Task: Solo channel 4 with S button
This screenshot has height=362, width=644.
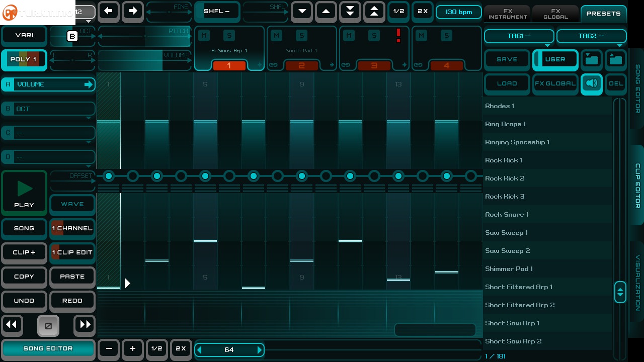Action: [x=446, y=35]
